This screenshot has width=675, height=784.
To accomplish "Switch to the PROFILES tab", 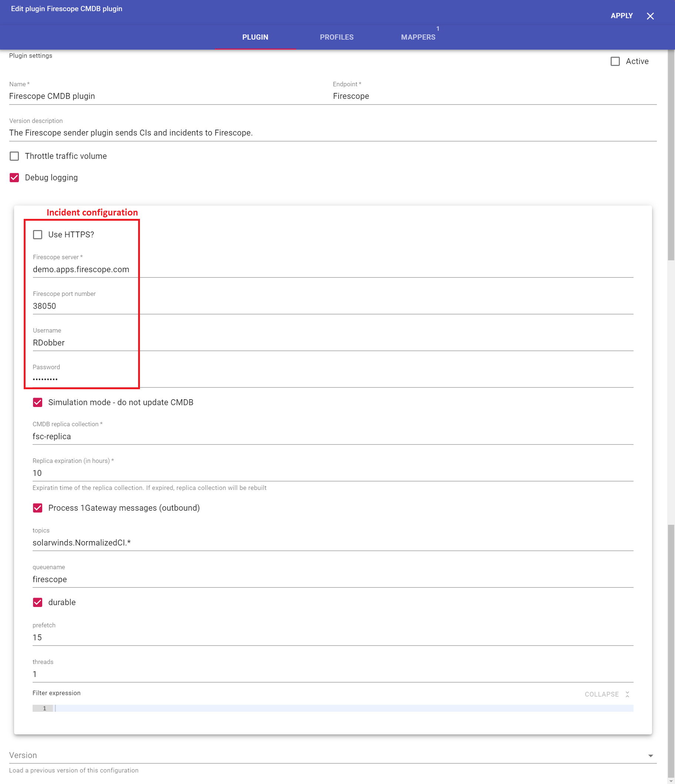I will coord(336,37).
